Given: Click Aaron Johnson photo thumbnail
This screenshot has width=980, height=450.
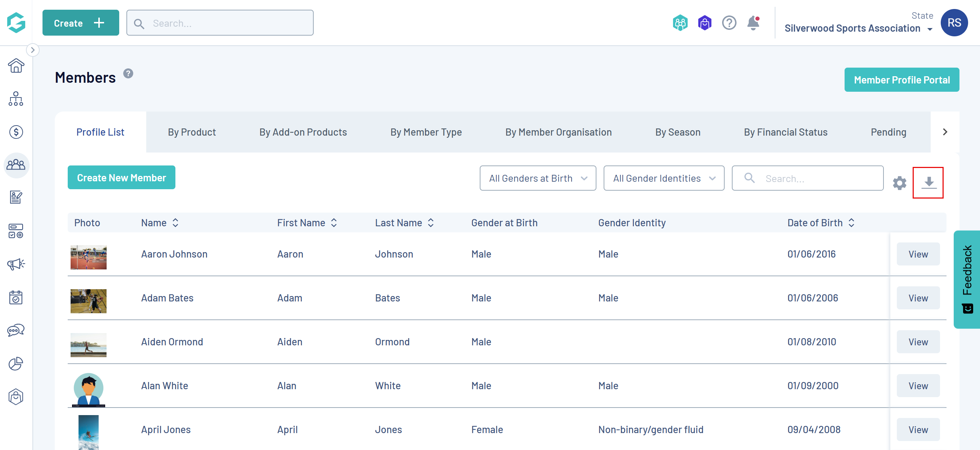Looking at the screenshot, I should [x=88, y=257].
